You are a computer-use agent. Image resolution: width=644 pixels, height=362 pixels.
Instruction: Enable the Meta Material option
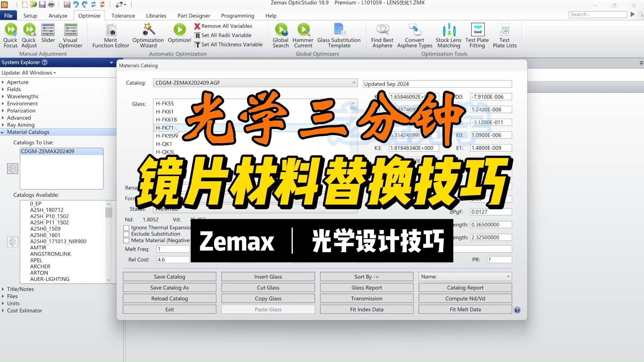pos(126,240)
